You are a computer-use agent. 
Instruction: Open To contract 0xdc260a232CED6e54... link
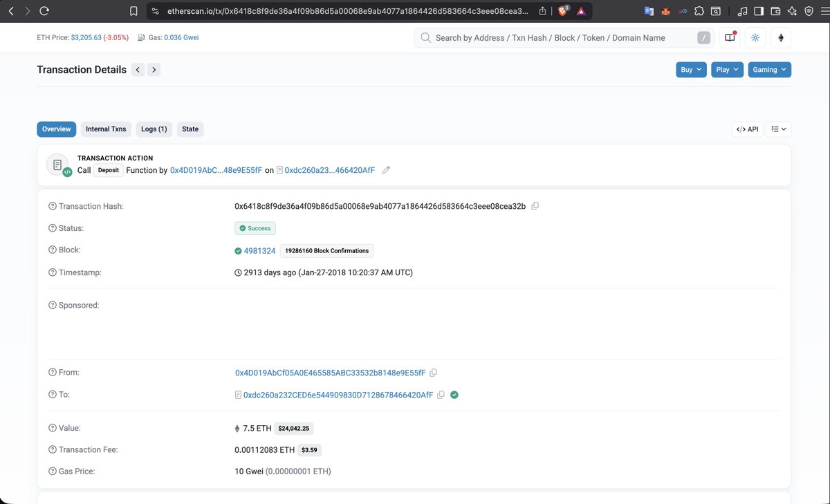tap(338, 395)
